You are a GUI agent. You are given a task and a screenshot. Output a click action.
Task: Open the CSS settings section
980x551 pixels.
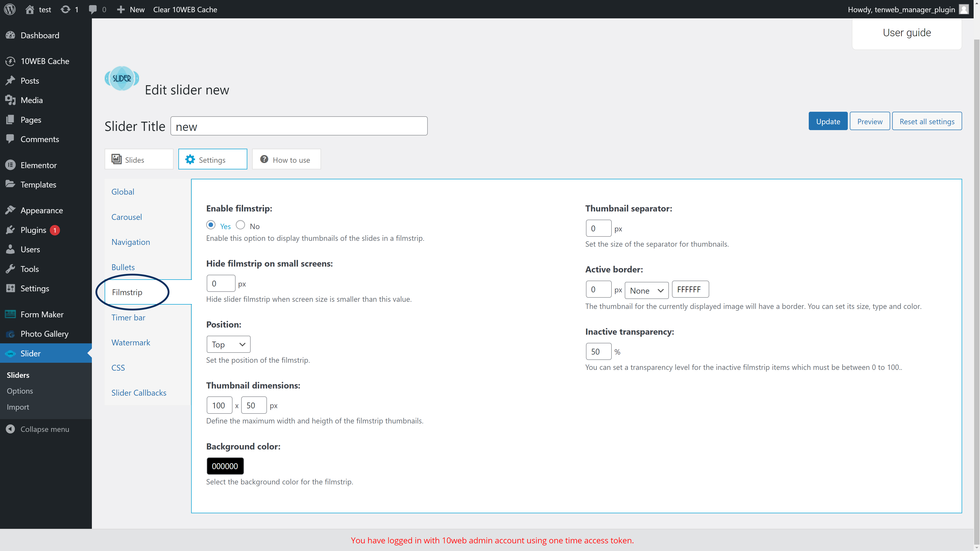point(118,367)
